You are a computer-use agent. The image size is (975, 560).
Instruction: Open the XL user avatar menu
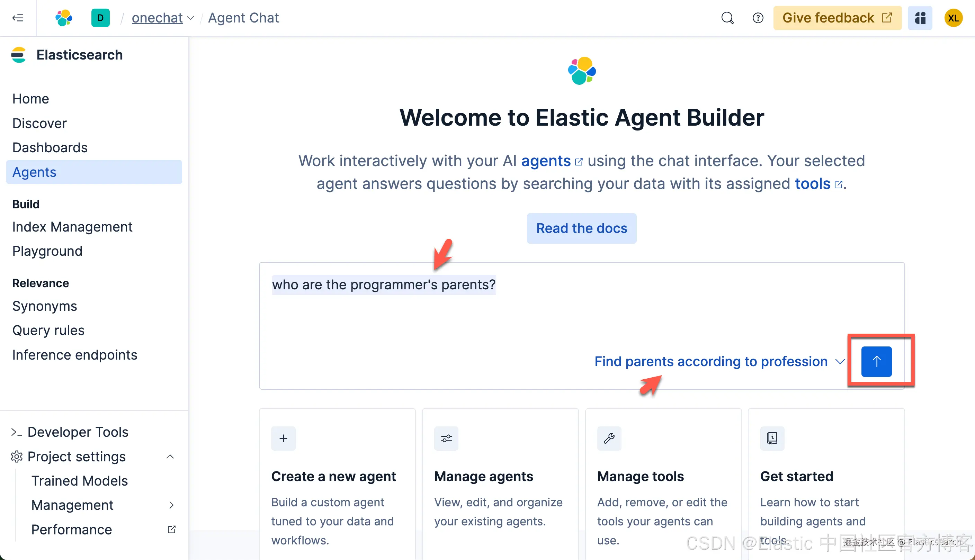953,18
